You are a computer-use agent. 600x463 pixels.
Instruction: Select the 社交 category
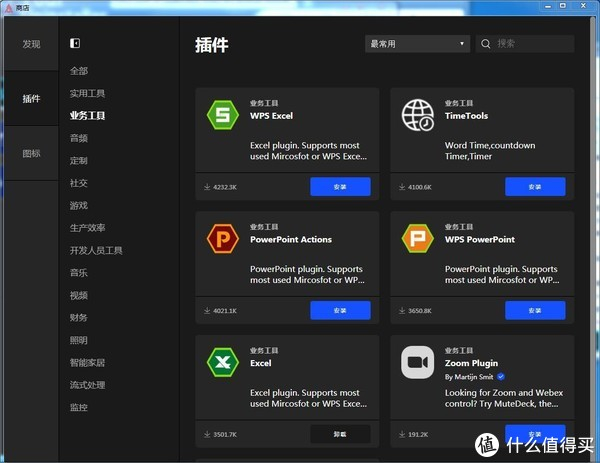click(x=79, y=183)
